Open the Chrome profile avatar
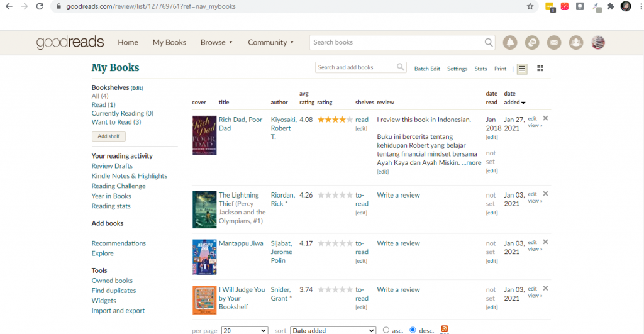644x334 pixels. pyautogui.click(x=626, y=6)
